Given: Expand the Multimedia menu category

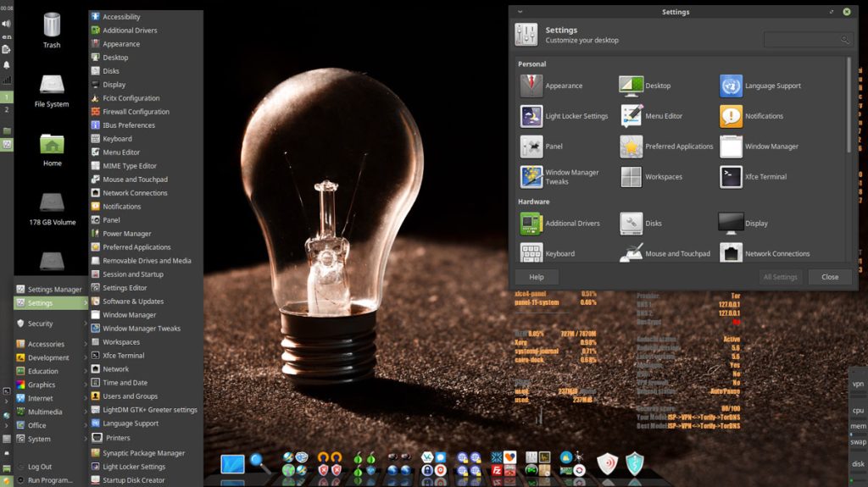Looking at the screenshot, I should tap(45, 412).
